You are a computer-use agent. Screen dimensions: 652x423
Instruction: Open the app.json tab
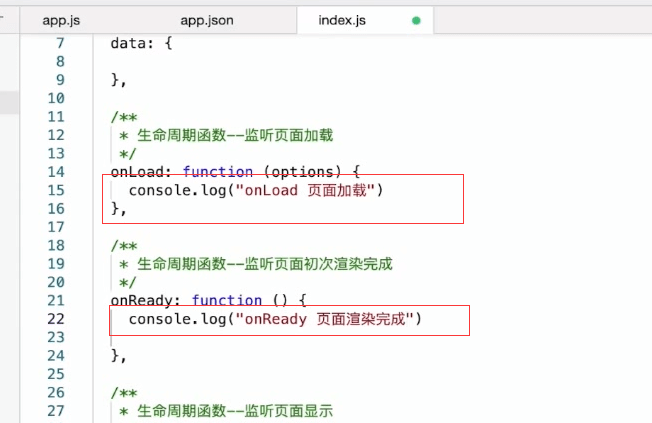[x=207, y=20]
